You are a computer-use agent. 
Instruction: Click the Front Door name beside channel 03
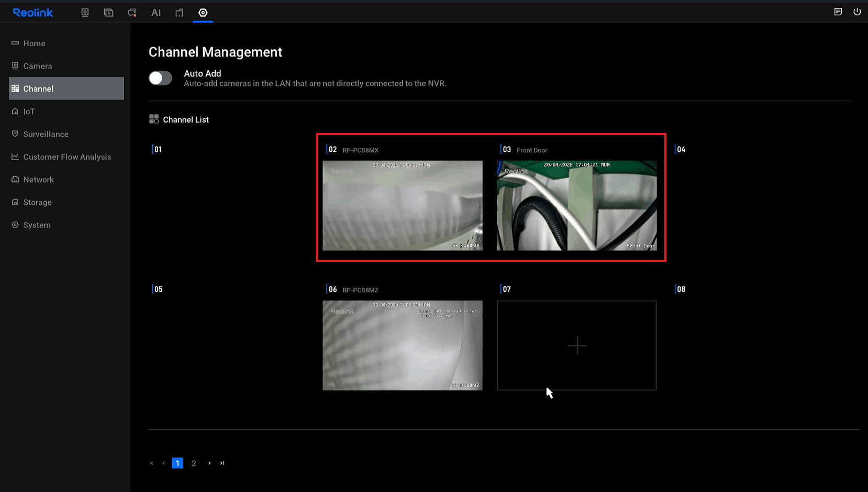click(532, 150)
